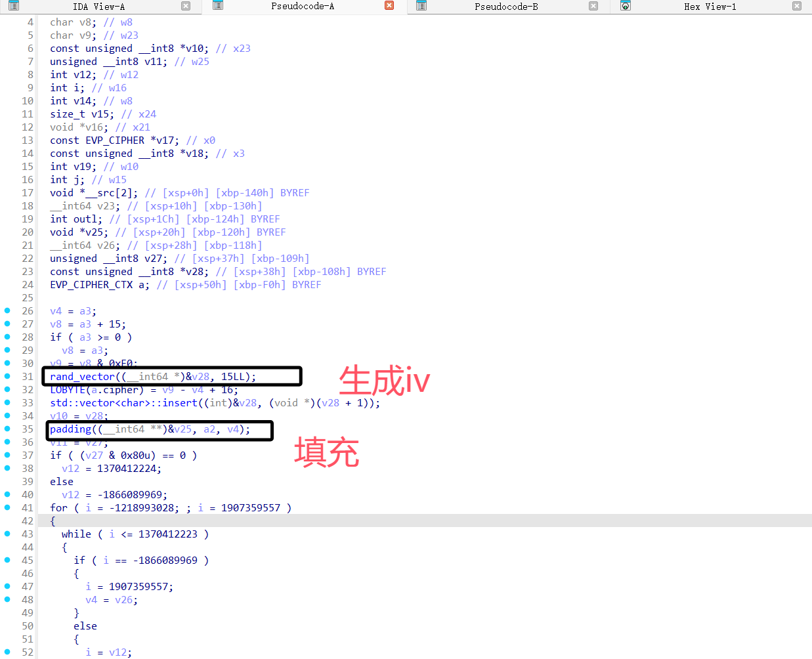
Task: Toggle breakpoint dot on line 48
Action: [7, 599]
